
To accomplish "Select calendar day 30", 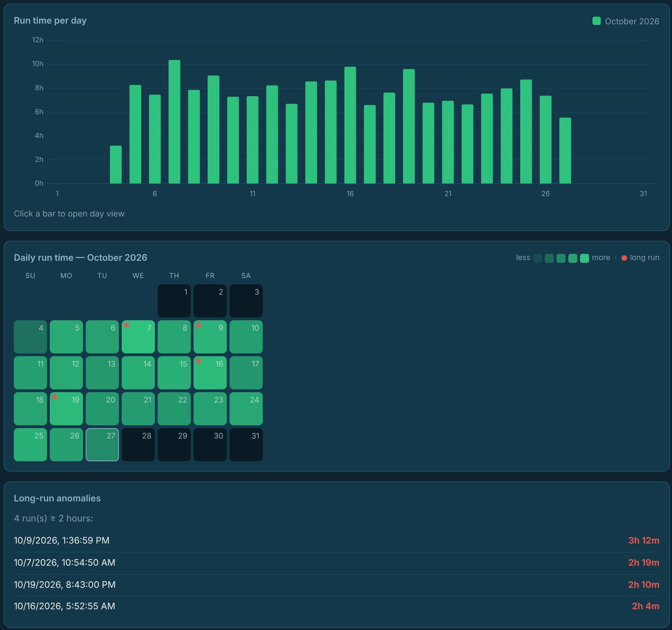I will (x=210, y=445).
